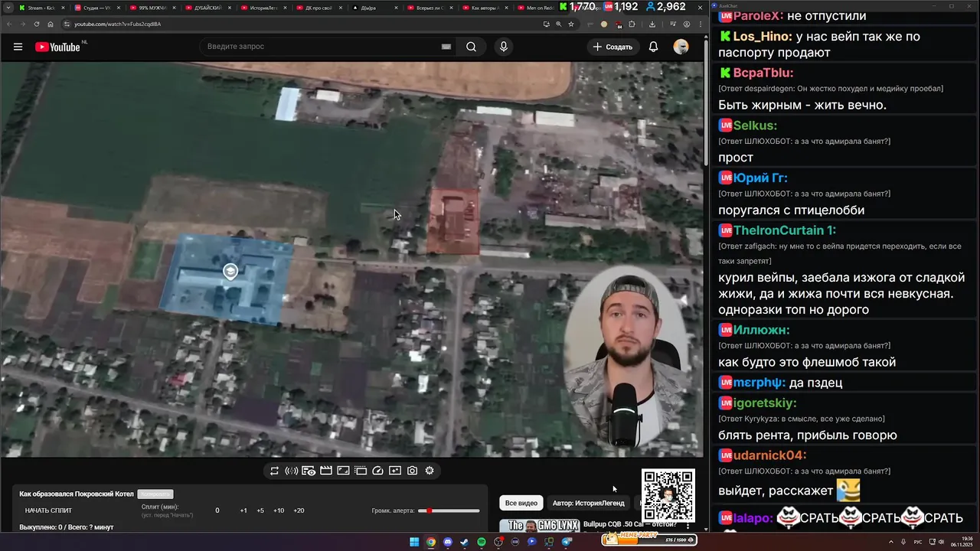Click the clapperboard icon in player toolbar
Image resolution: width=980 pixels, height=551 pixels.
click(x=325, y=471)
